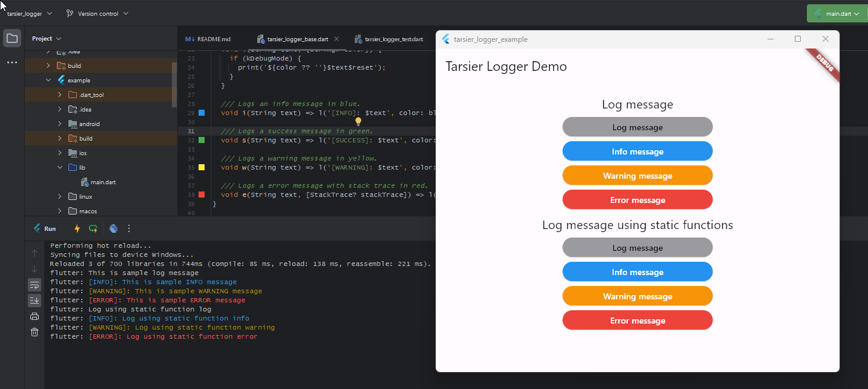
Task: Click the Down the Stack Trace arrow
Action: coord(35,269)
